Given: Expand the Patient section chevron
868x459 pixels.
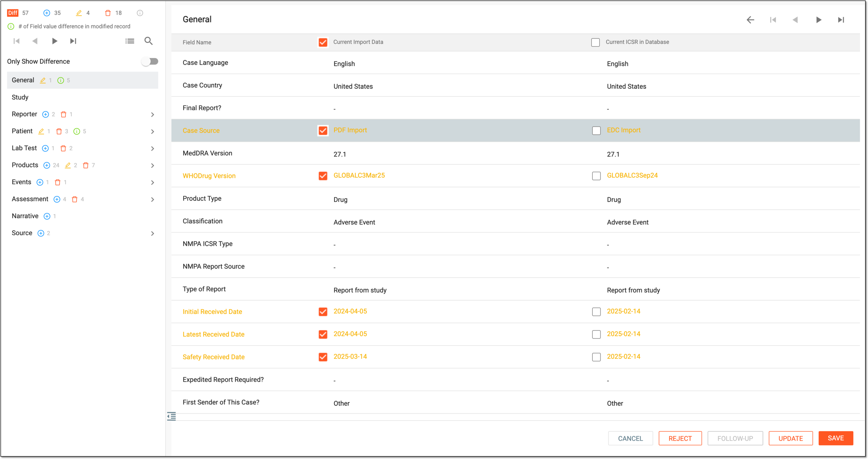Looking at the screenshot, I should [x=152, y=131].
